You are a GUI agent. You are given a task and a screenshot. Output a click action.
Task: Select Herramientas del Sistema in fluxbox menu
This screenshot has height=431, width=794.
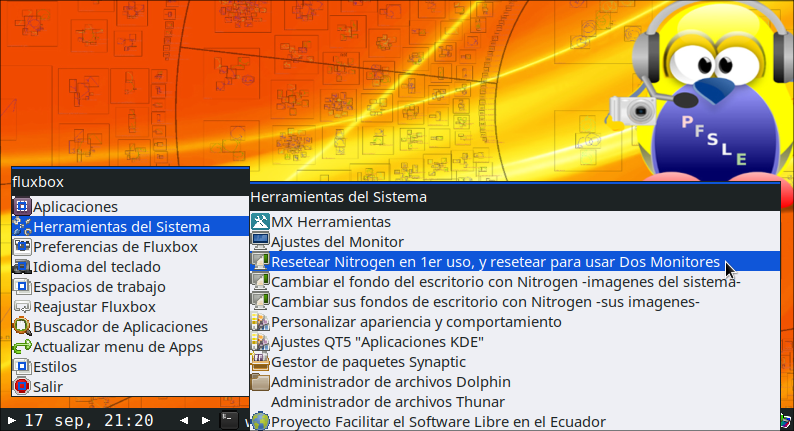pyautogui.click(x=131, y=226)
